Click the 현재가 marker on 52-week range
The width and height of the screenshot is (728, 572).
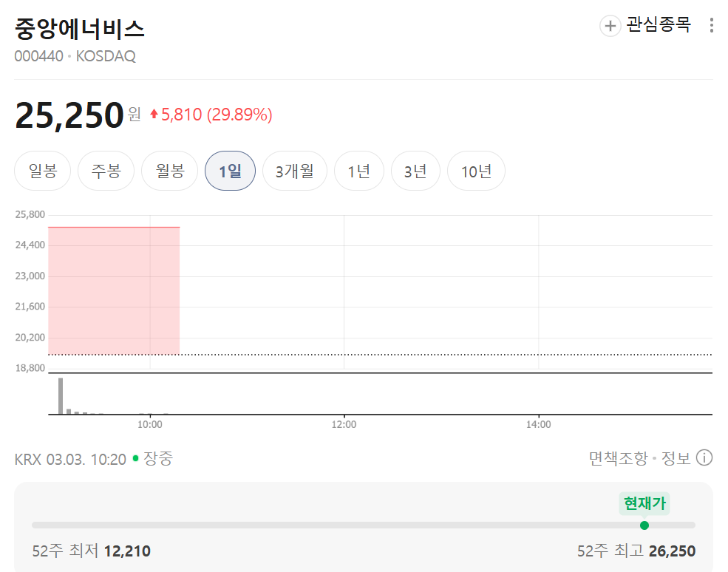pyautogui.click(x=644, y=503)
